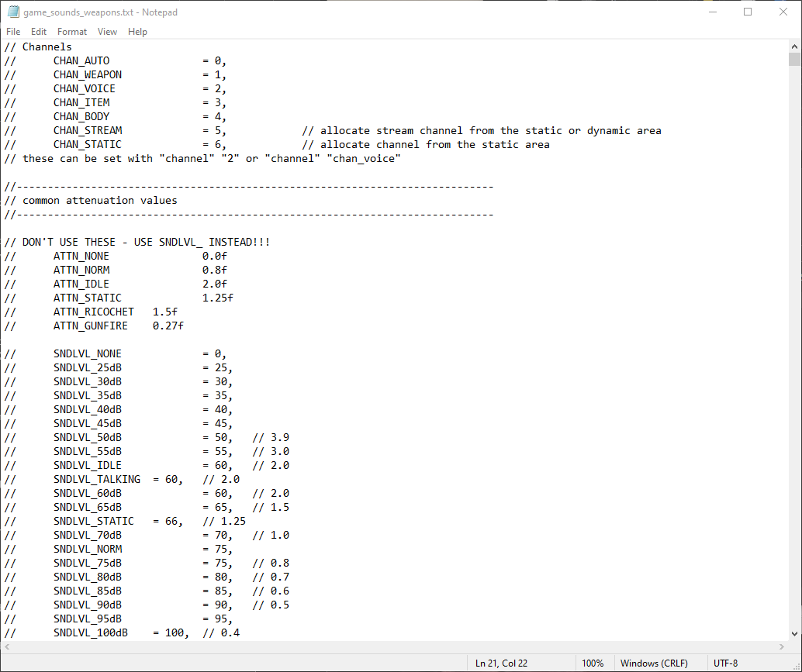802x672 pixels.
Task: Click the ATTN_NONE text
Action: pyautogui.click(x=81, y=256)
